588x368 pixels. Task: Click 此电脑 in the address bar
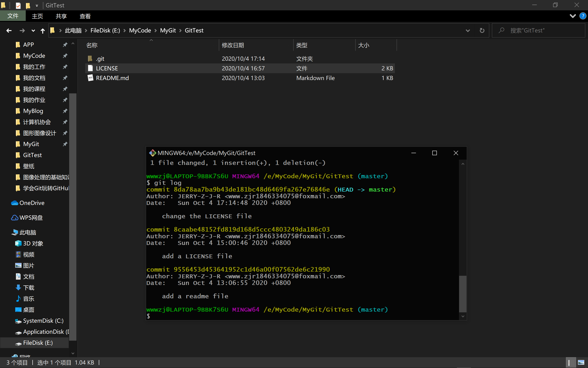coord(73,30)
